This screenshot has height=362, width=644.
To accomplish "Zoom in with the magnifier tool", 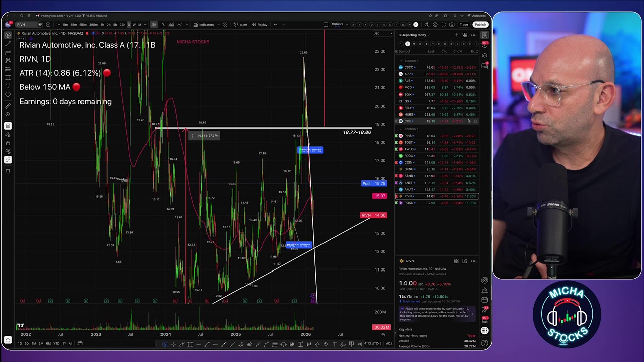I will tap(8, 115).
